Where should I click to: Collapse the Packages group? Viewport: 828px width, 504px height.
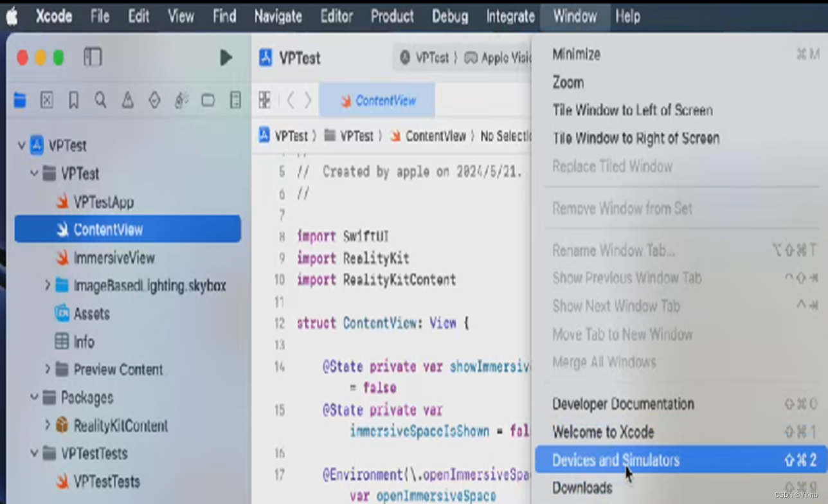pos(34,398)
